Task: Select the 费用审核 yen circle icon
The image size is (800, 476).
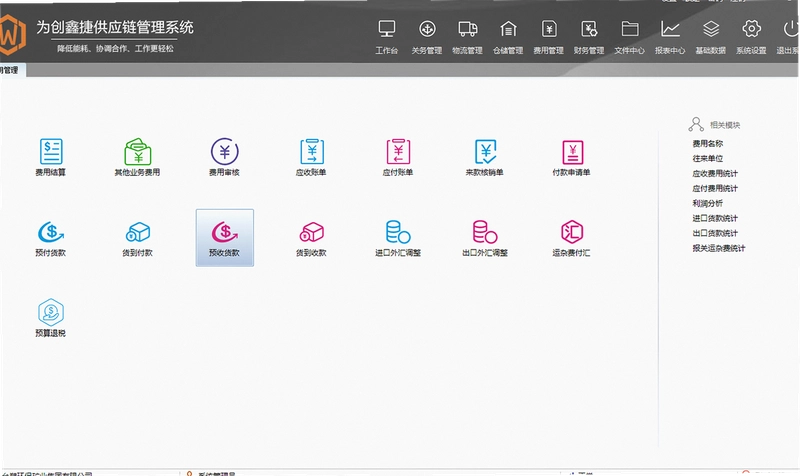Action: coord(224,151)
